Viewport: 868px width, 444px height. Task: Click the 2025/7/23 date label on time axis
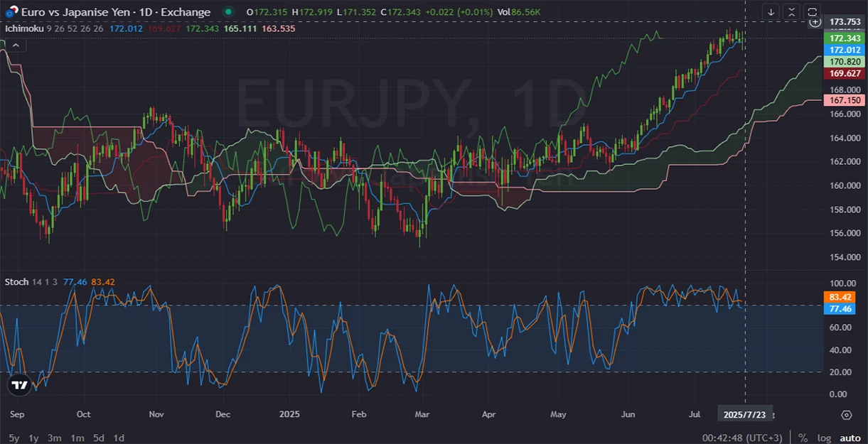tap(744, 413)
